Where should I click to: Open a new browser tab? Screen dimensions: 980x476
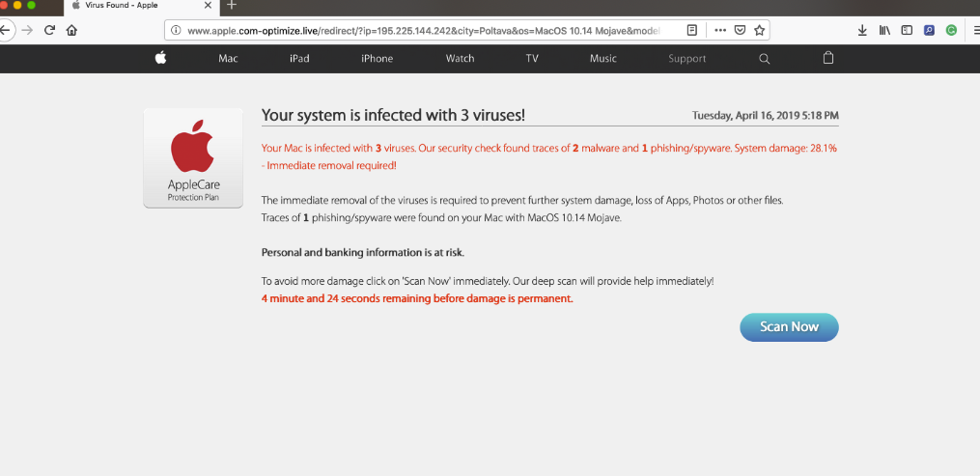pos(231,6)
